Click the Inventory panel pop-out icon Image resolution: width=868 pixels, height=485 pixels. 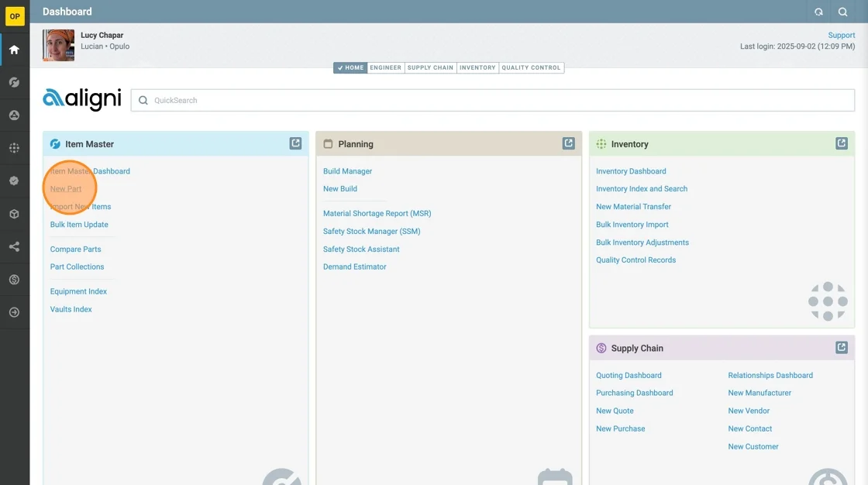point(841,143)
